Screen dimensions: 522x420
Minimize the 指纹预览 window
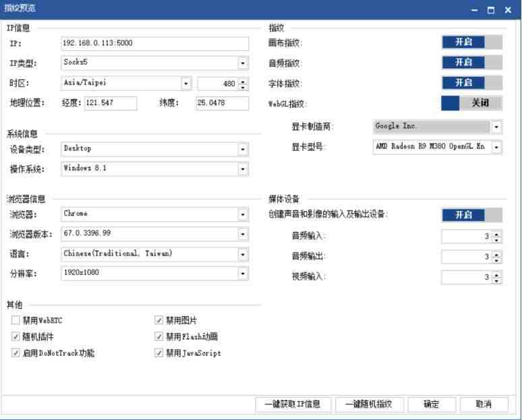point(475,10)
